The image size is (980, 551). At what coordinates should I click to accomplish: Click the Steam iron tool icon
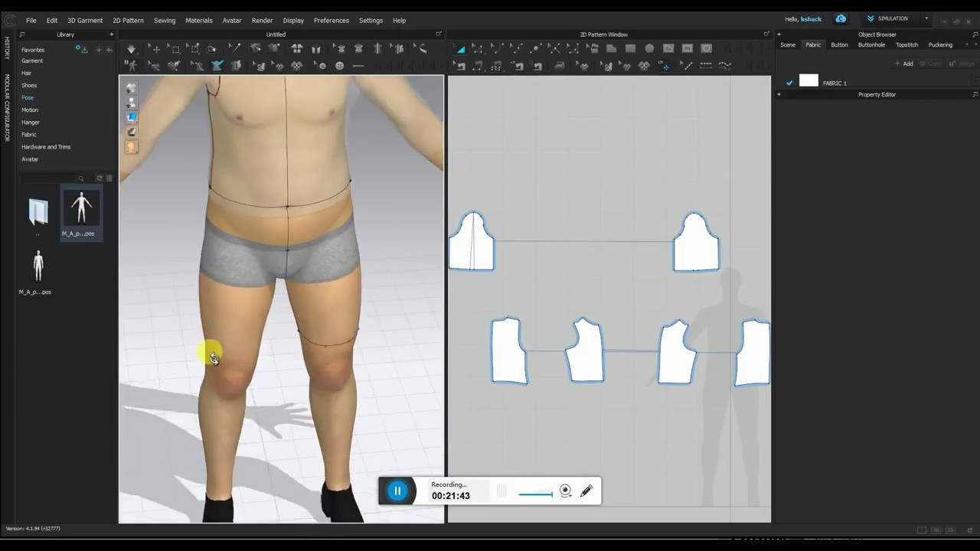[x=560, y=66]
